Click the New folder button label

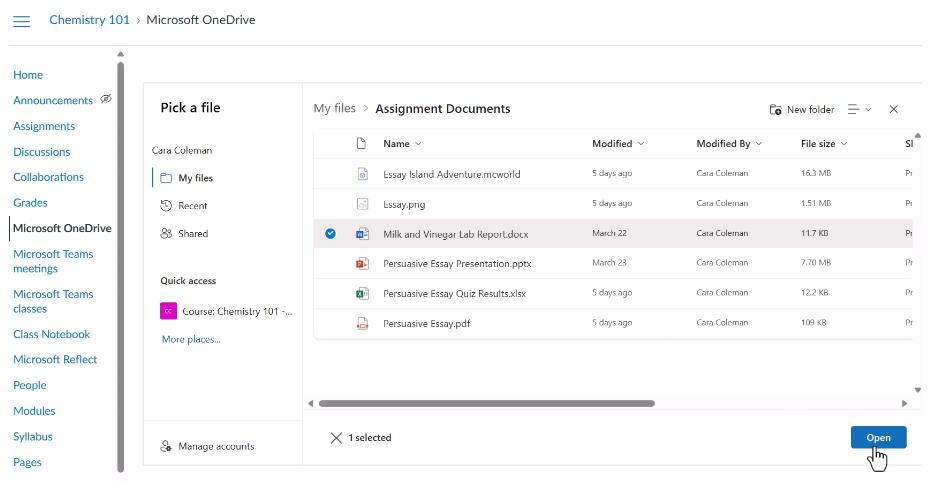point(810,109)
